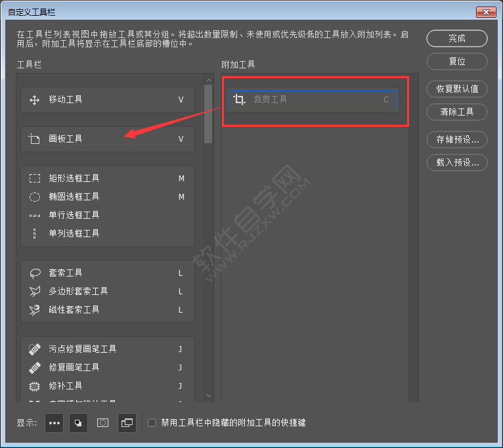The width and height of the screenshot is (503, 448).
Task: Click shortcut key C of 裁剪工具
Action: (386, 100)
